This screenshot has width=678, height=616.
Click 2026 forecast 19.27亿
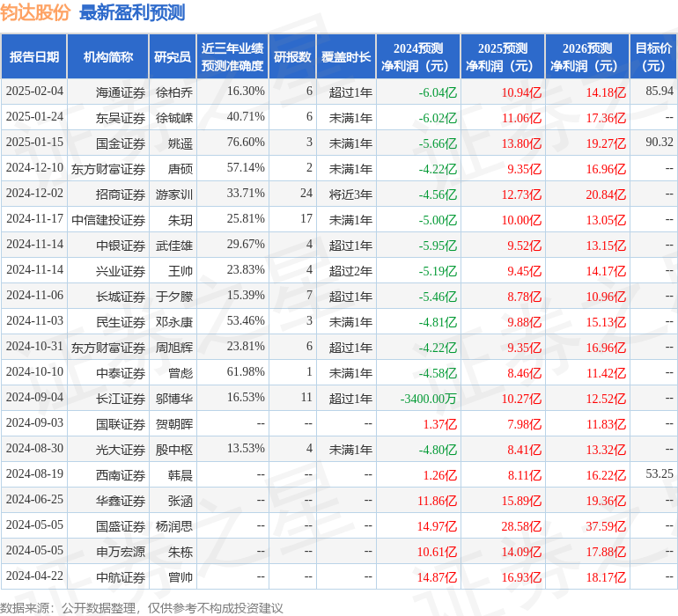(606, 143)
